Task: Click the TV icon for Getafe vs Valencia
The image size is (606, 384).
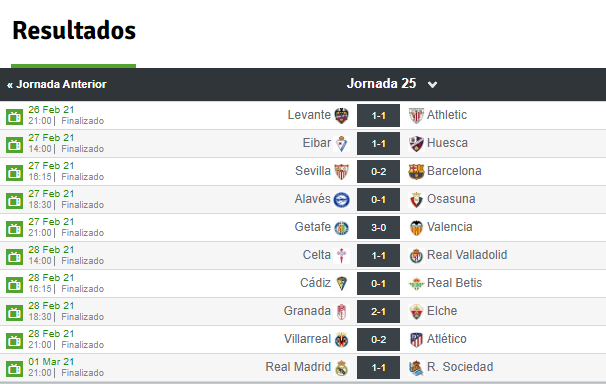Action: [x=15, y=229]
